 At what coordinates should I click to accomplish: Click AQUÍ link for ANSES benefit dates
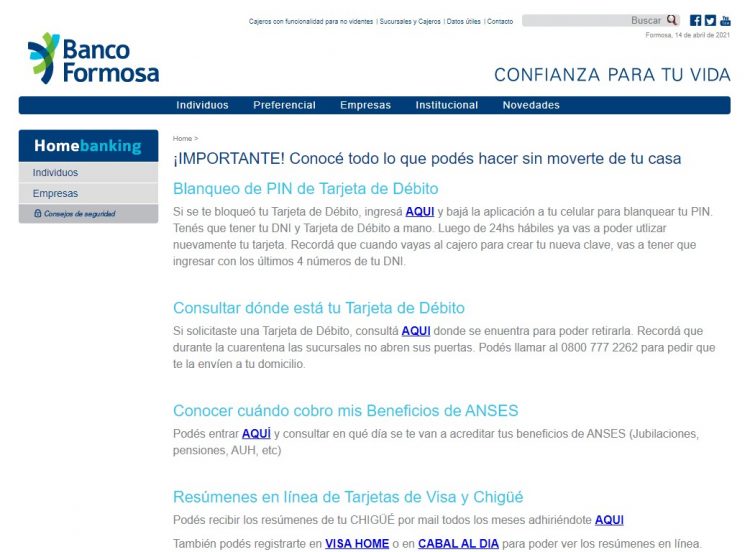[256, 434]
